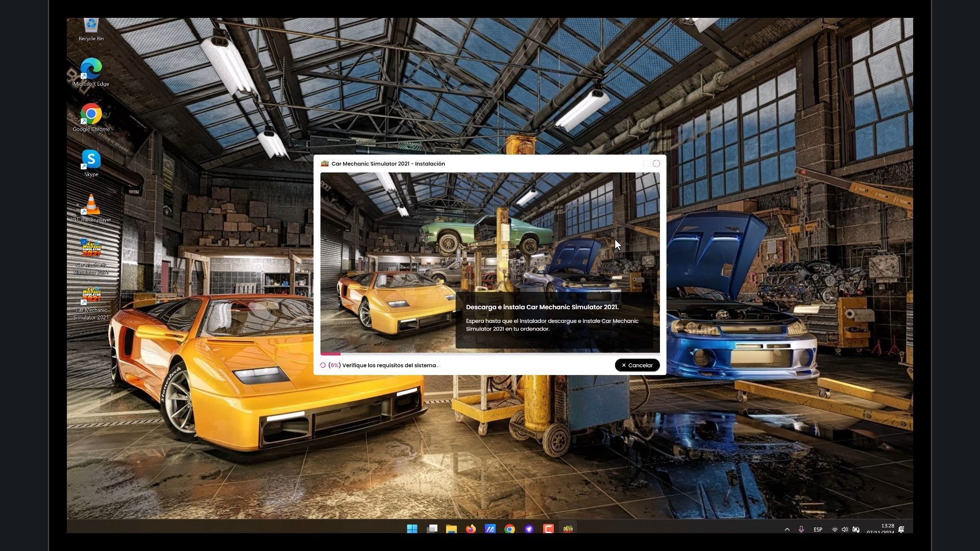Click the installer window title 'Car Mechanic Simulator 2021 - Instalación'
The height and width of the screenshot is (551, 980).
[388, 164]
